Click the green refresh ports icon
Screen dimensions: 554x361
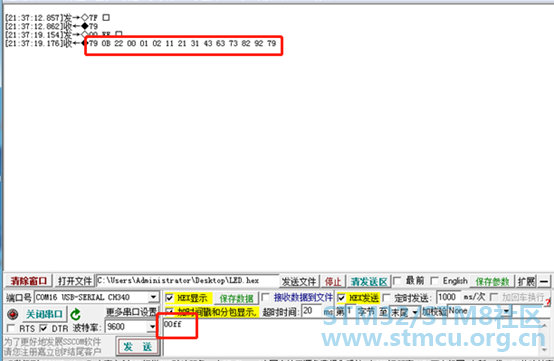click(x=75, y=314)
